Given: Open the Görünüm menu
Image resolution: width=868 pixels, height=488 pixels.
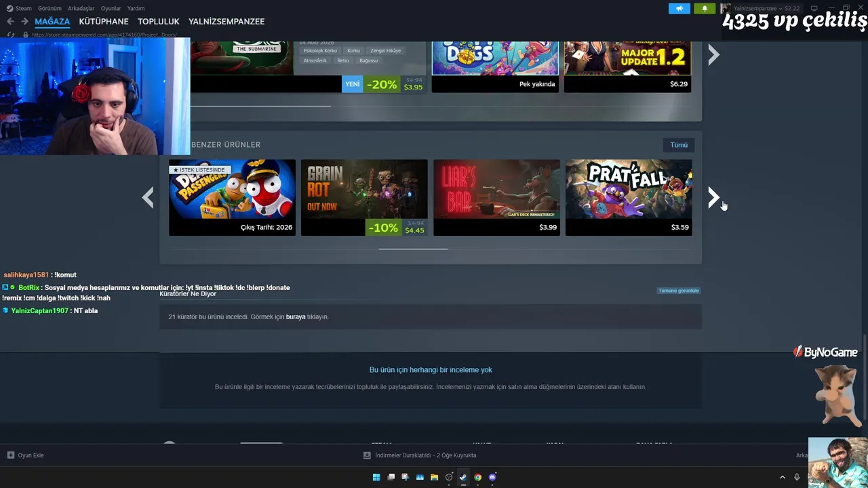Looking at the screenshot, I should [x=50, y=8].
